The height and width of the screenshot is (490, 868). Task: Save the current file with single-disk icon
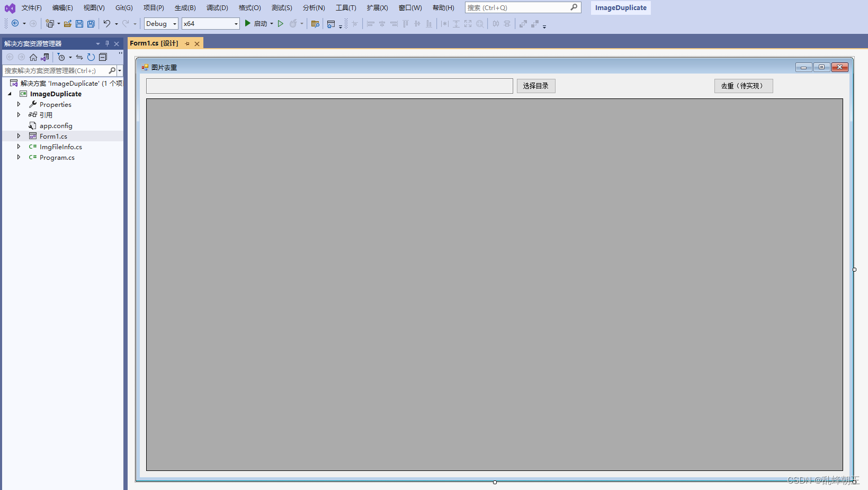point(79,23)
